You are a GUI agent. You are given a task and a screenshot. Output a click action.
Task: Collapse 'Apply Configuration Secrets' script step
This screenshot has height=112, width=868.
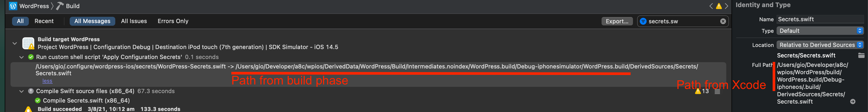(x=21, y=57)
